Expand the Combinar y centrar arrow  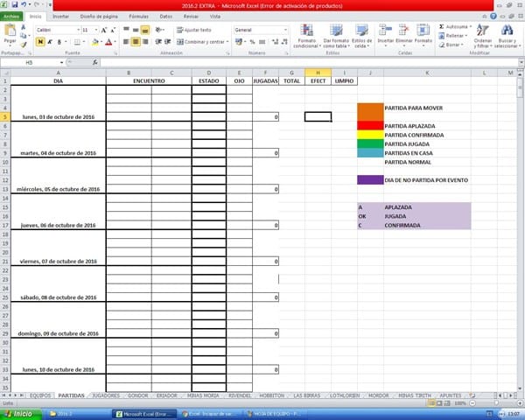coord(227,42)
